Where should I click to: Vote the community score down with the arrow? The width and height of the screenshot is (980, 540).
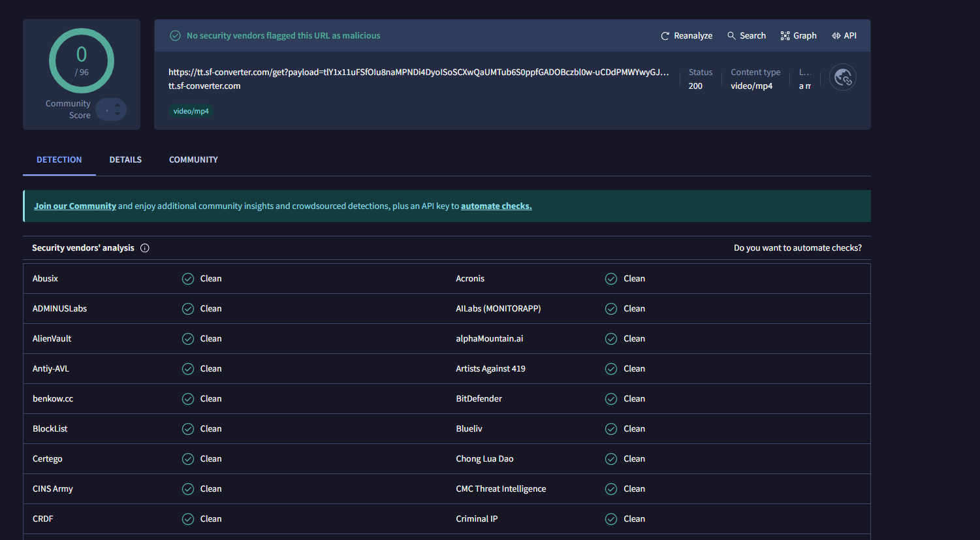pos(118,114)
